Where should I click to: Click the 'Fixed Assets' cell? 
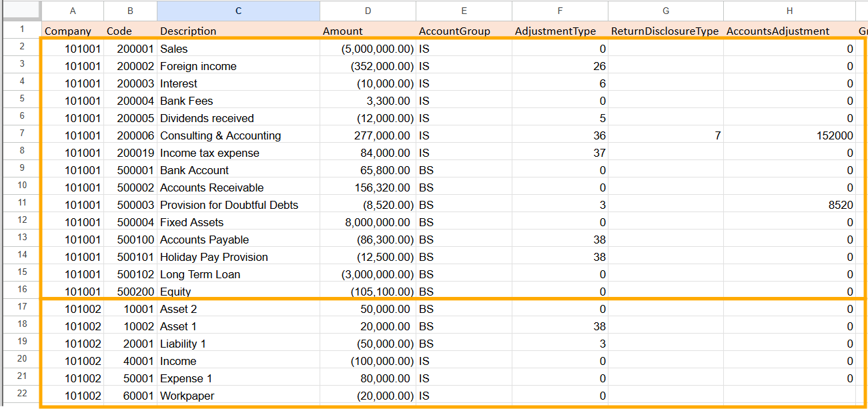point(239,222)
